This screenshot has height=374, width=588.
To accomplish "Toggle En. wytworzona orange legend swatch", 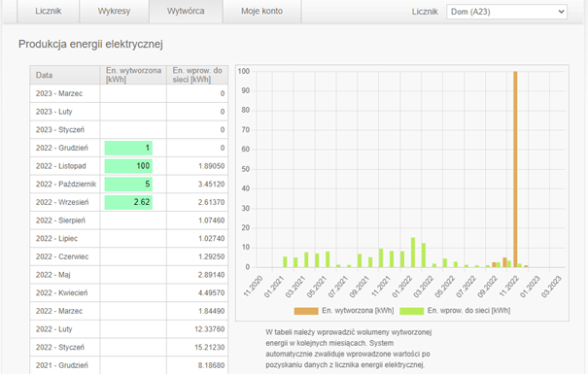I will 306,311.
